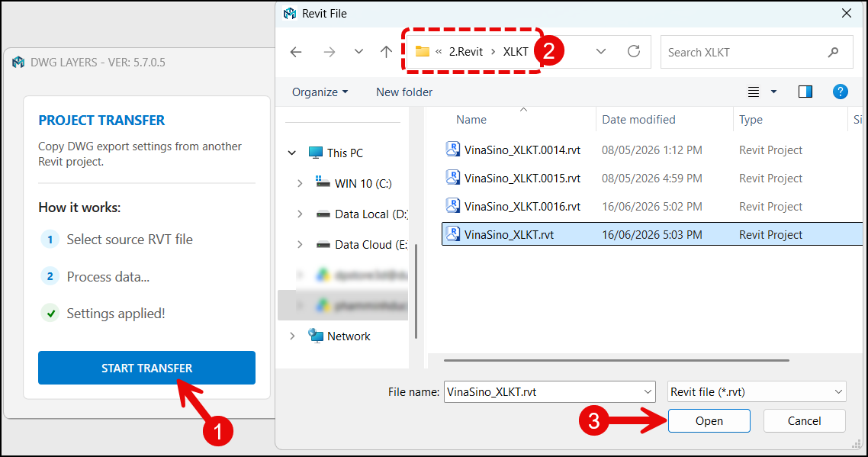This screenshot has height=457, width=868.
Task: Click Revit File dialog title icon
Action: (290, 13)
